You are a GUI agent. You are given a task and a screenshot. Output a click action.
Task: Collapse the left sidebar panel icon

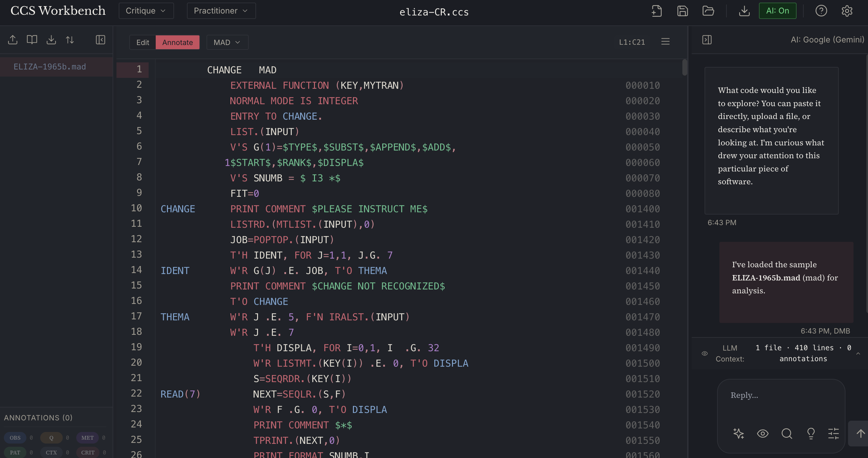pos(100,40)
